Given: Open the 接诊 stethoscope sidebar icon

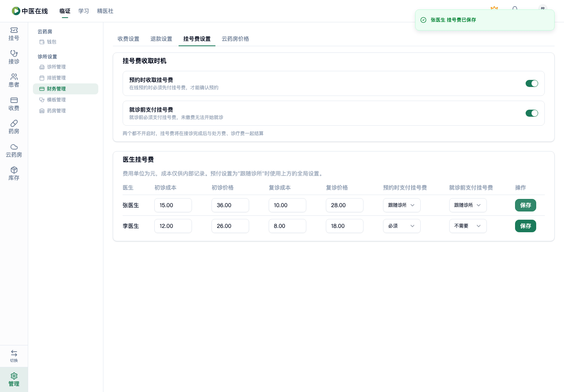Looking at the screenshot, I should [14, 53].
